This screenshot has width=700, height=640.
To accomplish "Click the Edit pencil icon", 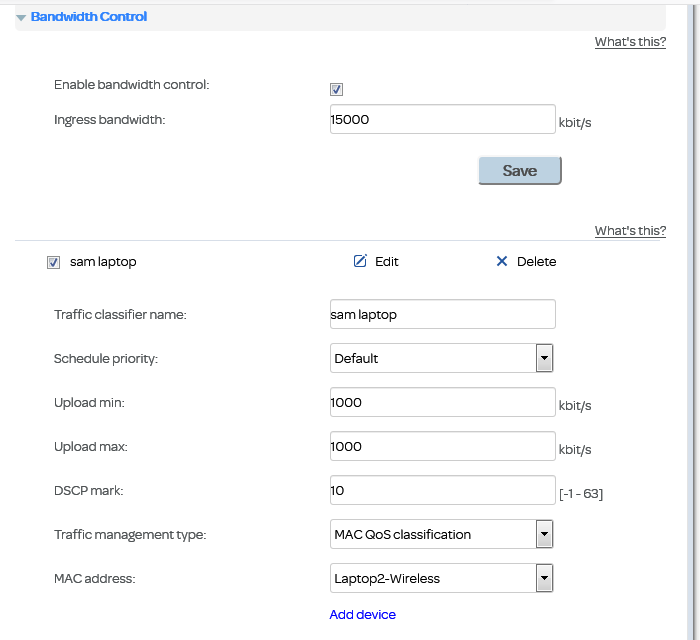I will coord(360,261).
